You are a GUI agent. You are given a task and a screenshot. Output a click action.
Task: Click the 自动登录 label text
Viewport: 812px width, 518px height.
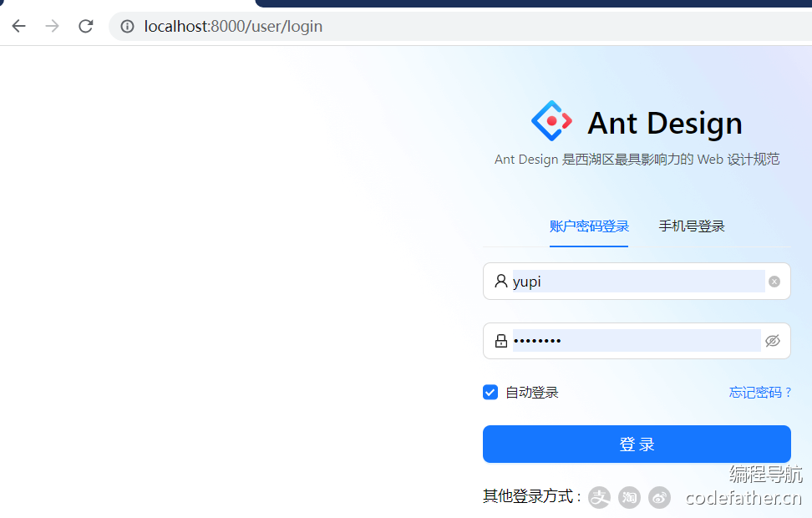(532, 392)
